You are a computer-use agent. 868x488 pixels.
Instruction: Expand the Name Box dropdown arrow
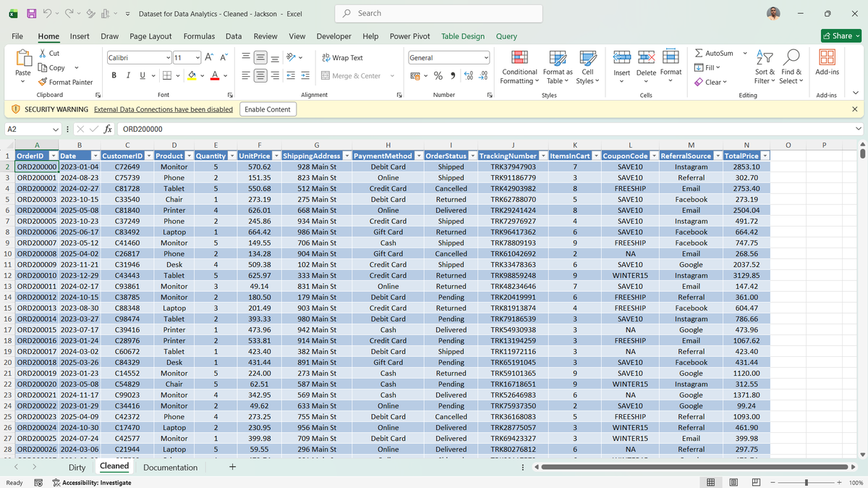coord(56,129)
